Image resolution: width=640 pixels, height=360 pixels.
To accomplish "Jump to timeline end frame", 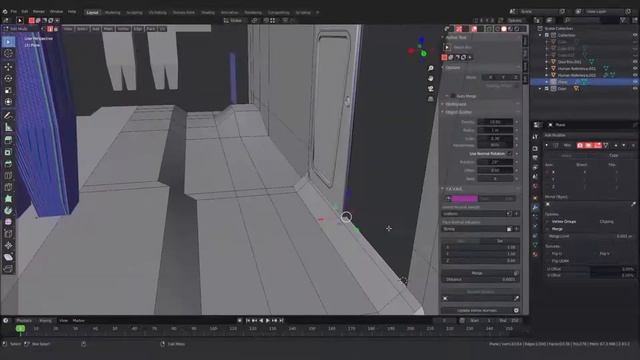I will tap(281, 321).
